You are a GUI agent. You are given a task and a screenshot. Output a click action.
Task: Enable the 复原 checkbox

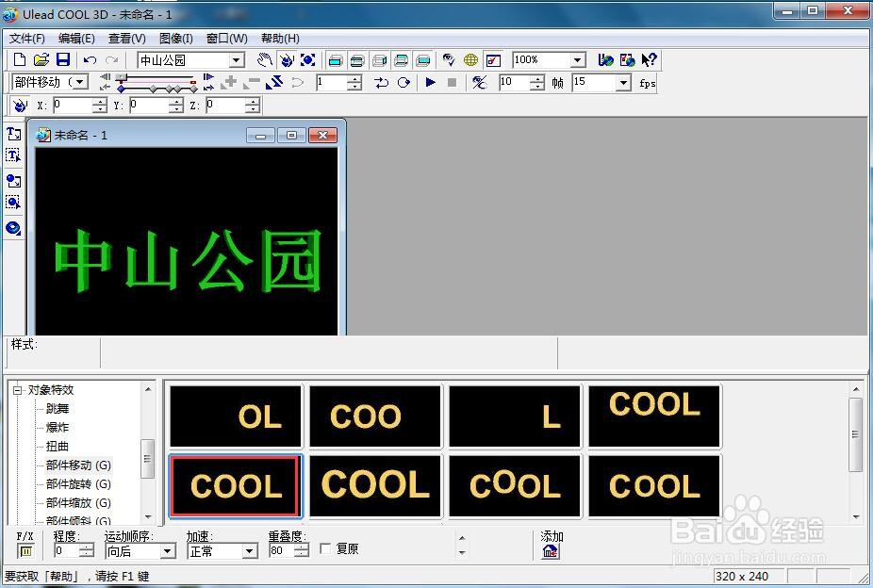click(325, 549)
